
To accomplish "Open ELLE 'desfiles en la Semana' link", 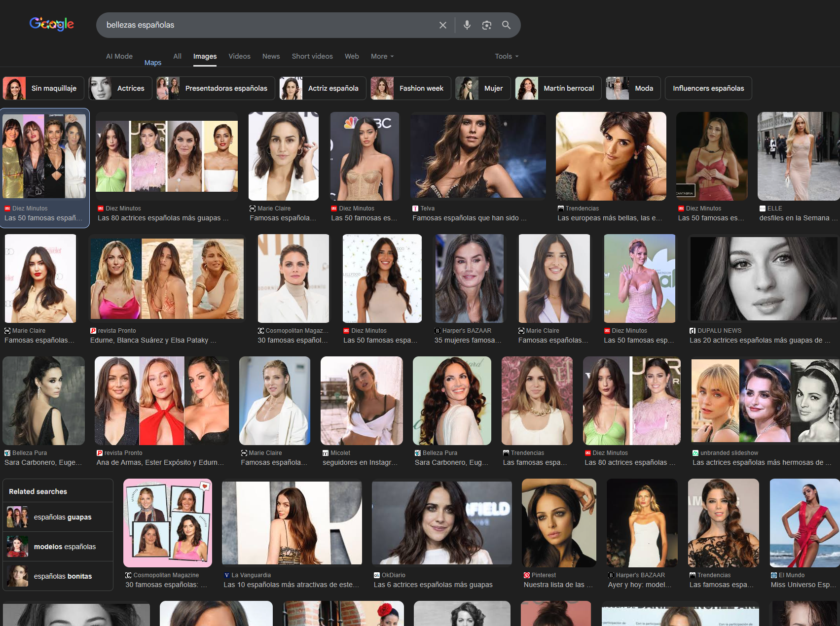I will coord(799,218).
